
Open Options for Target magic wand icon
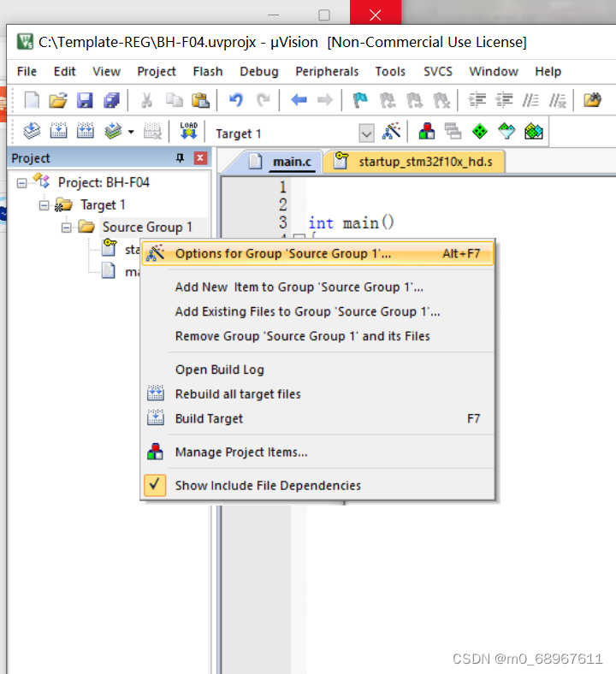391,131
